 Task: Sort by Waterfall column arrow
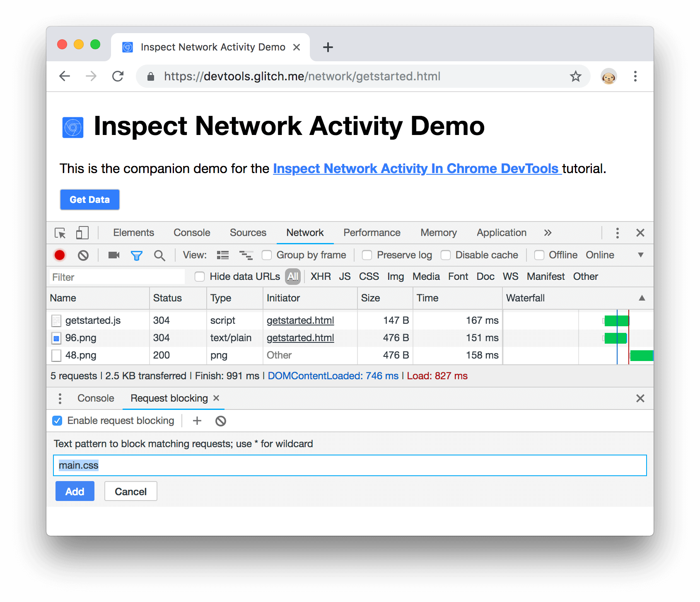tap(642, 298)
